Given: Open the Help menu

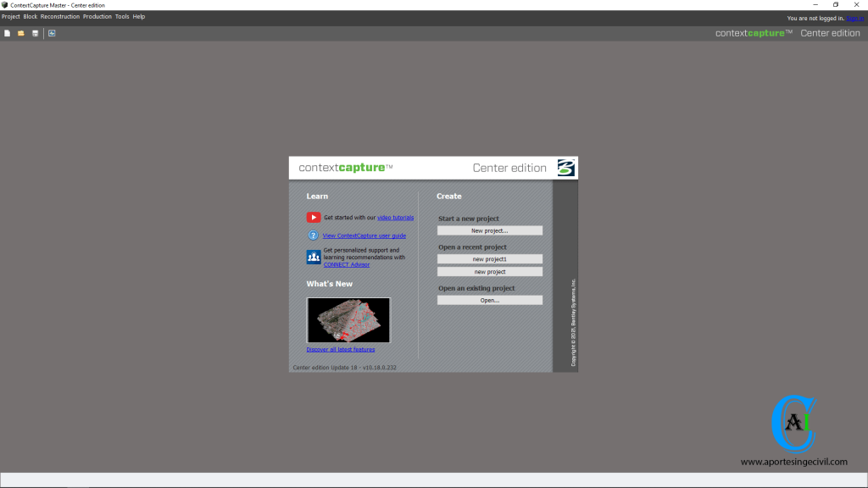Looking at the screenshot, I should coord(139,16).
